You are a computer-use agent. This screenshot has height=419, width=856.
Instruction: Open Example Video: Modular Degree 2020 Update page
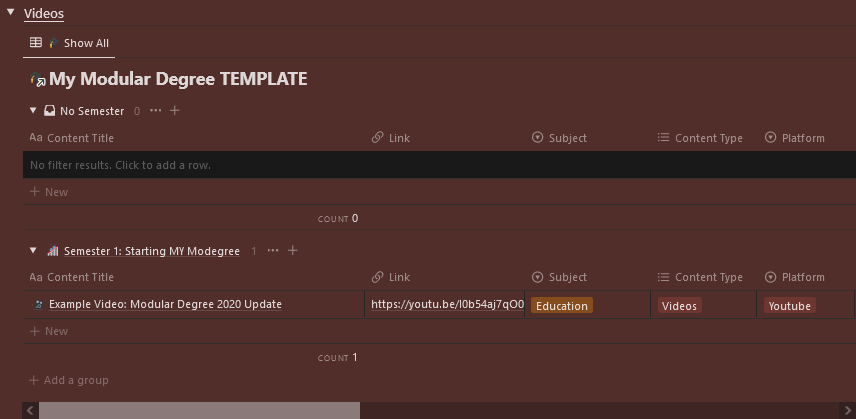tap(165, 304)
